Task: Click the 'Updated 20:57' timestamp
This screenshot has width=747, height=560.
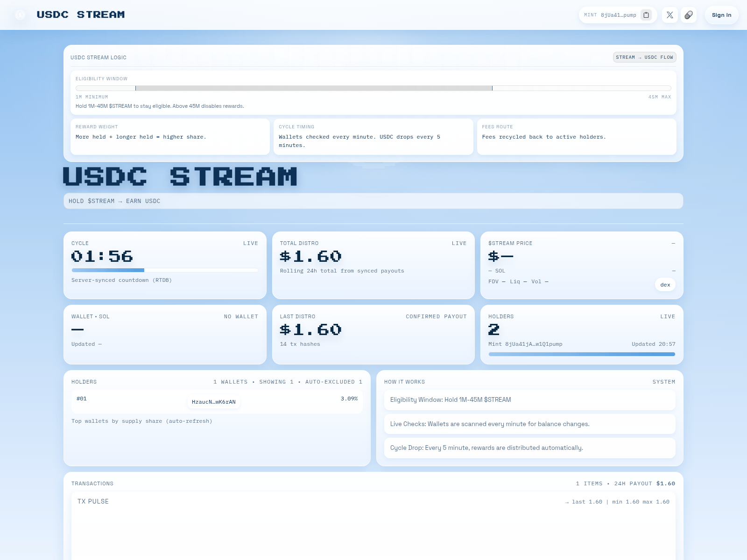Action: coord(654,344)
